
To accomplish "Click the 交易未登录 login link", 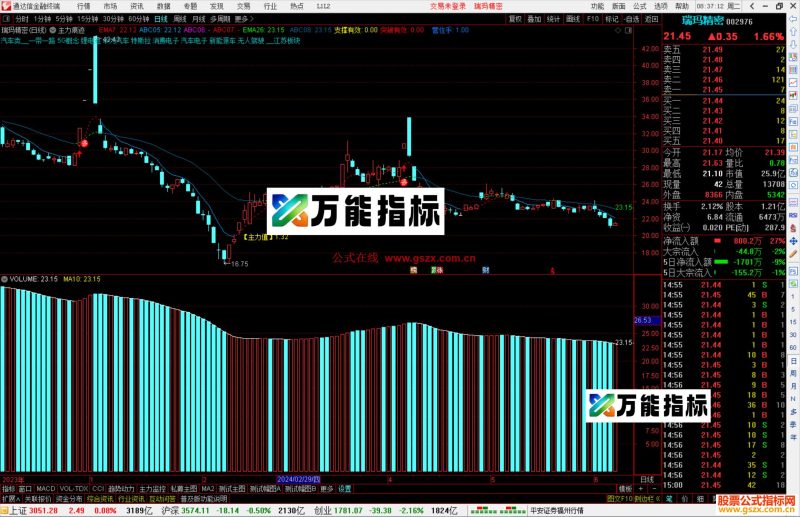I will pos(447,6).
